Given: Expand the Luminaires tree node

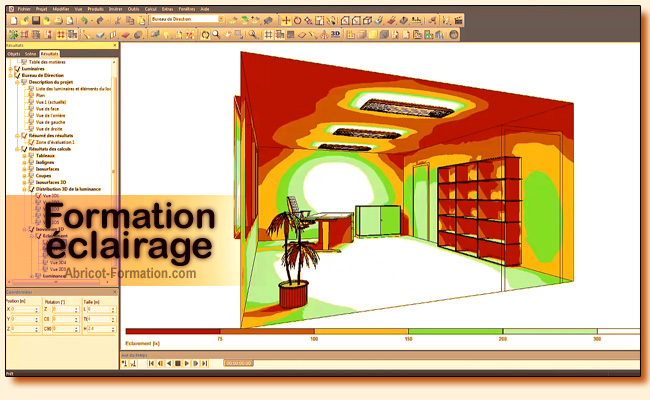Looking at the screenshot, I should point(10,69).
